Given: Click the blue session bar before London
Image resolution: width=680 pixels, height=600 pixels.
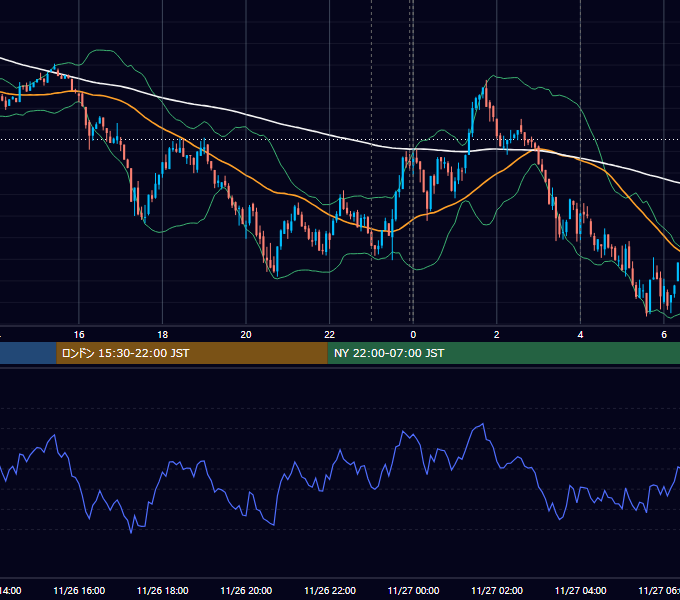Looking at the screenshot, I should point(28,353).
